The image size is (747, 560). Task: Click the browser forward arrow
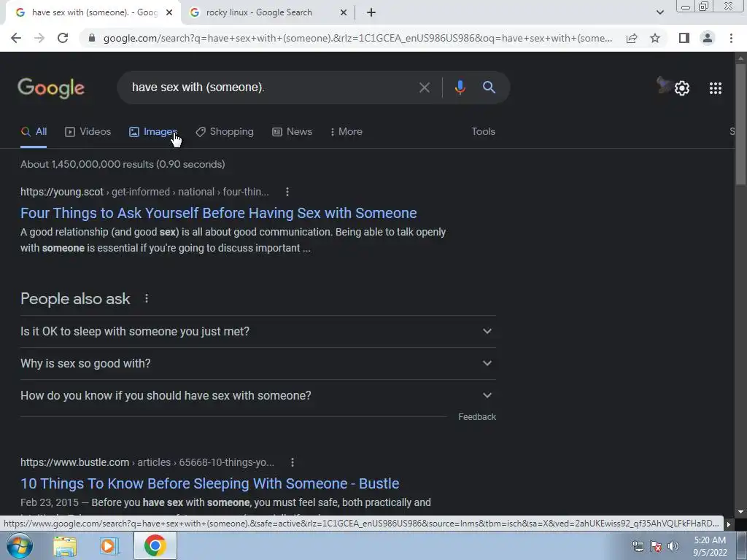tap(39, 38)
